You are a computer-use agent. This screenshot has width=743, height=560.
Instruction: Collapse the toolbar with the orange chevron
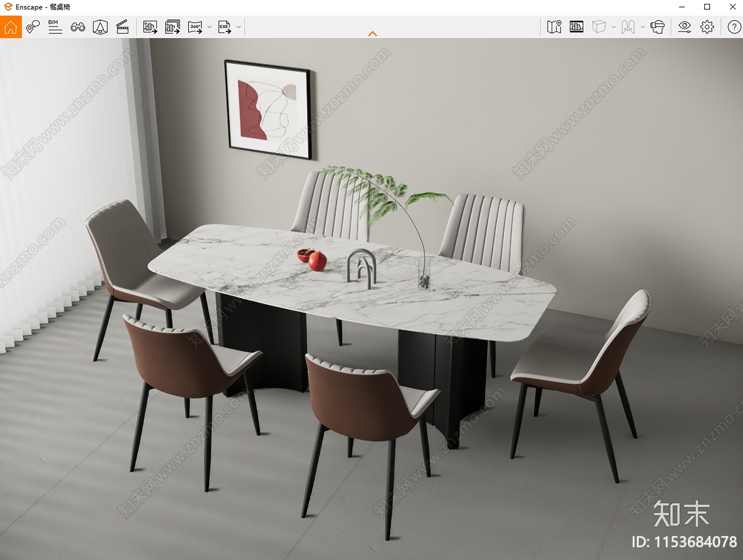[x=372, y=33]
